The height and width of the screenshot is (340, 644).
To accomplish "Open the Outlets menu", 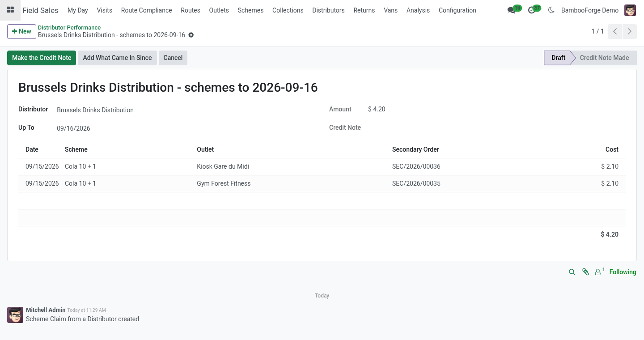I will pyautogui.click(x=219, y=10).
